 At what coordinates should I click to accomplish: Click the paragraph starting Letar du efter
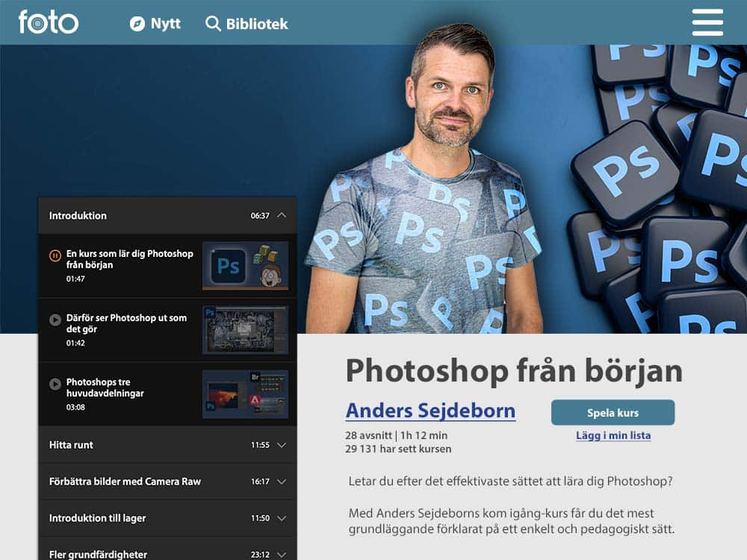pos(510,482)
